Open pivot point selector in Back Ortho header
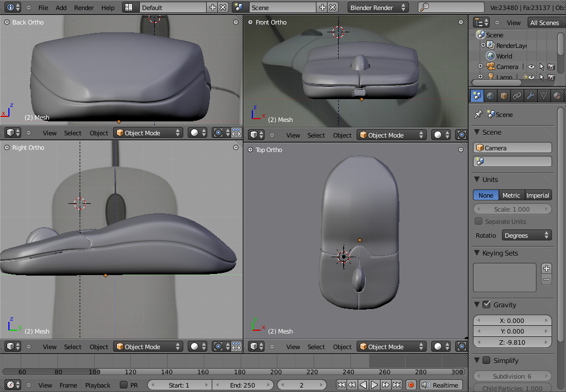566x392 pixels. click(x=221, y=133)
